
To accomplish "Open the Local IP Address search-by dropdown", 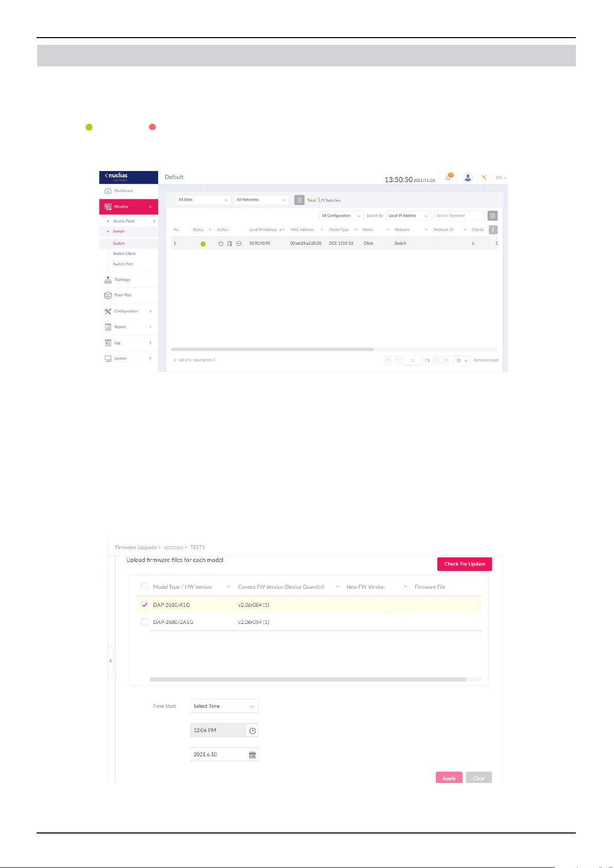I will [408, 216].
